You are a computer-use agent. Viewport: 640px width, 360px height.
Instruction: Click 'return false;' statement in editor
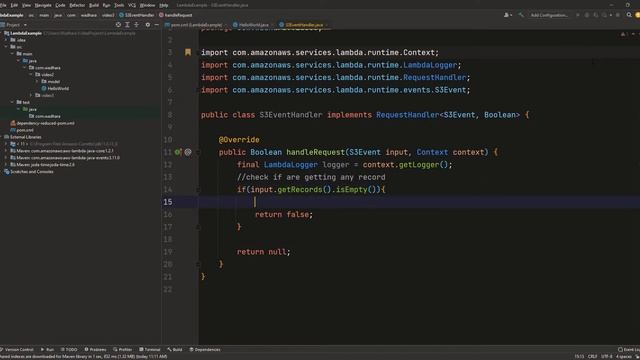point(284,215)
